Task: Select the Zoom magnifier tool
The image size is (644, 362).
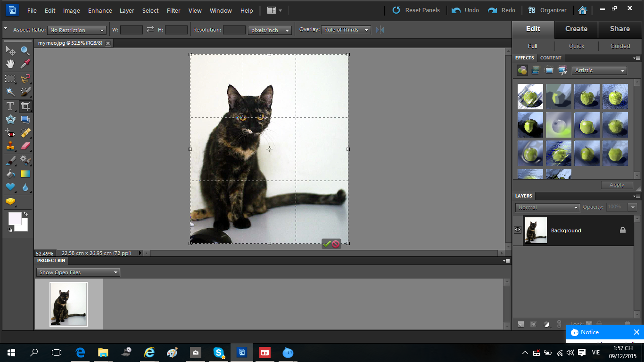Action: tap(25, 50)
